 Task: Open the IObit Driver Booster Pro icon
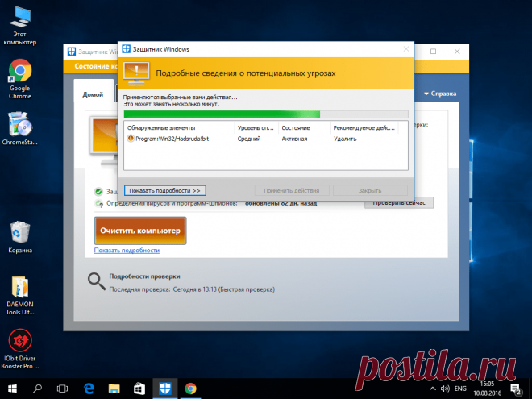[x=20, y=349]
